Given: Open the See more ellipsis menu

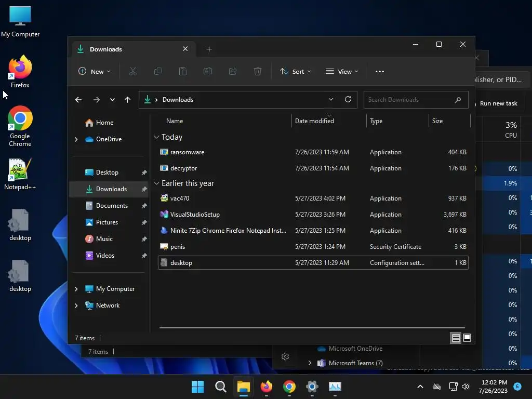Looking at the screenshot, I should (x=380, y=71).
